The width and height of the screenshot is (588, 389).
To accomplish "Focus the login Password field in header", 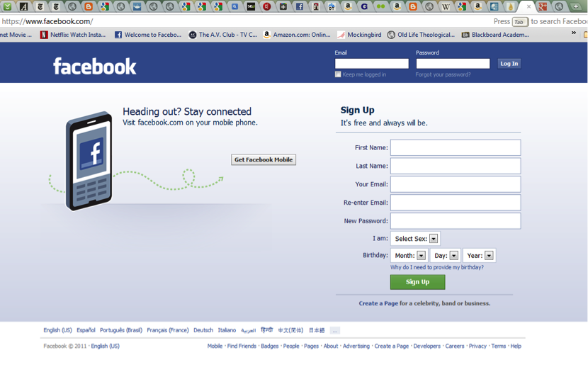I will (453, 64).
